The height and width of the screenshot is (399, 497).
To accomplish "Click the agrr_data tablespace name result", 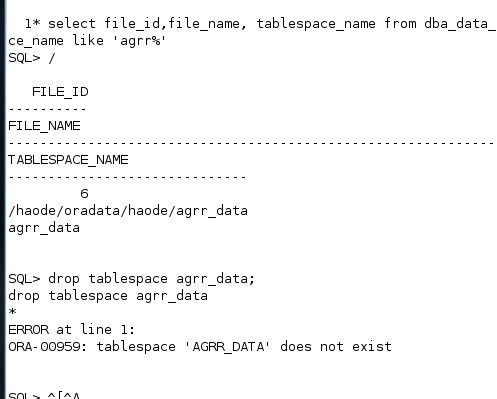I will [44, 228].
